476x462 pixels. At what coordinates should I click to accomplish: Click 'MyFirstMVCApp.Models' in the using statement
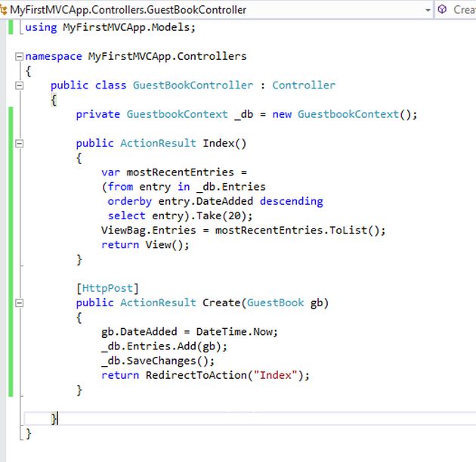126,27
